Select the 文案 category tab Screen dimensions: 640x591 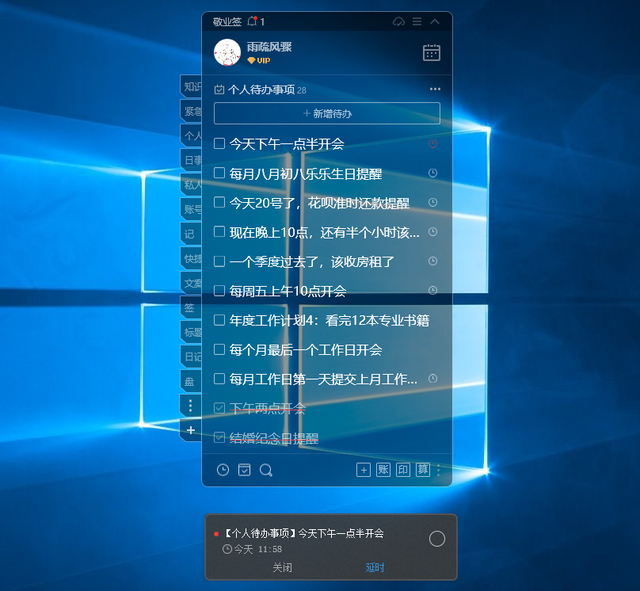pyautogui.click(x=191, y=283)
